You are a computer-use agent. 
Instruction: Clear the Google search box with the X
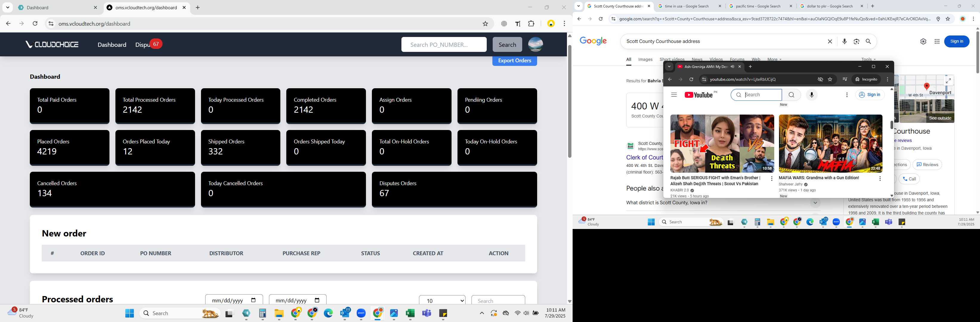point(830,41)
